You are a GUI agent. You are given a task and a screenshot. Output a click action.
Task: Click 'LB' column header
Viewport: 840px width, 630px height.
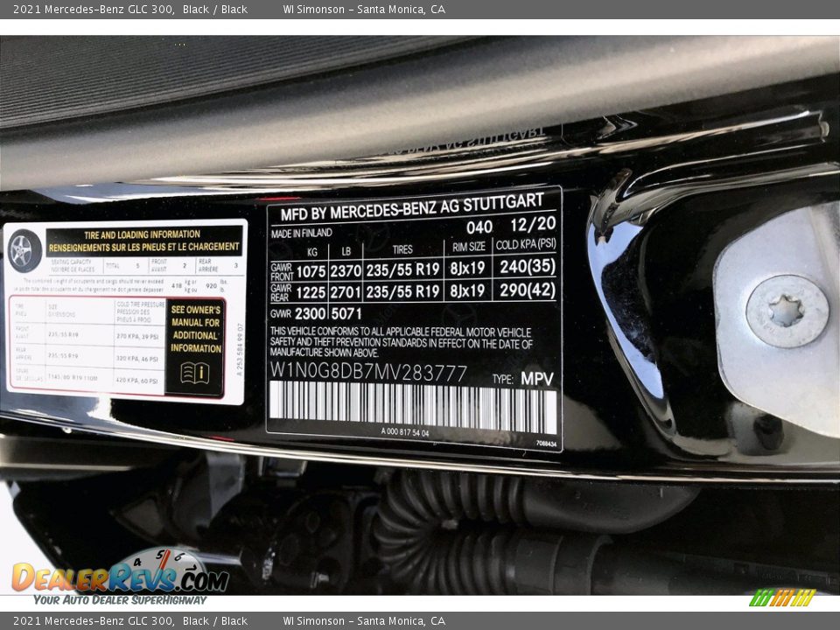pyautogui.click(x=346, y=251)
